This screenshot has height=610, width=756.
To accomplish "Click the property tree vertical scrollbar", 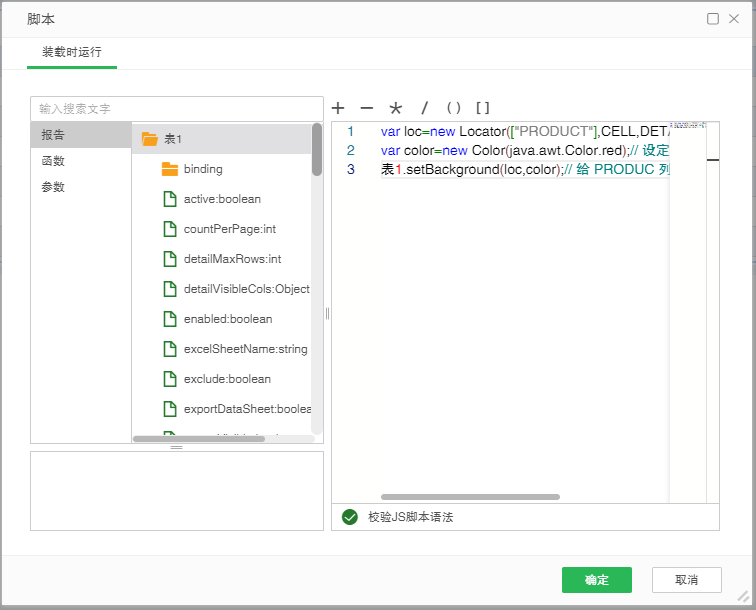I will (317, 150).
